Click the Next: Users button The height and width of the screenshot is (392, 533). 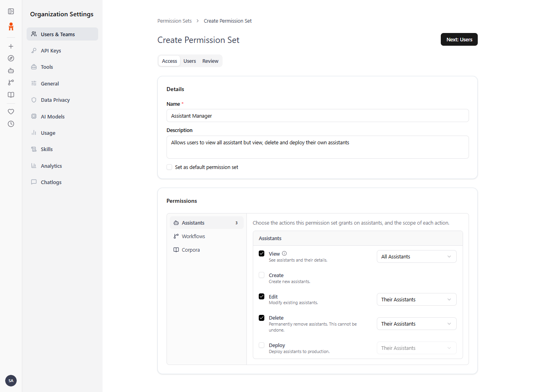pyautogui.click(x=459, y=39)
